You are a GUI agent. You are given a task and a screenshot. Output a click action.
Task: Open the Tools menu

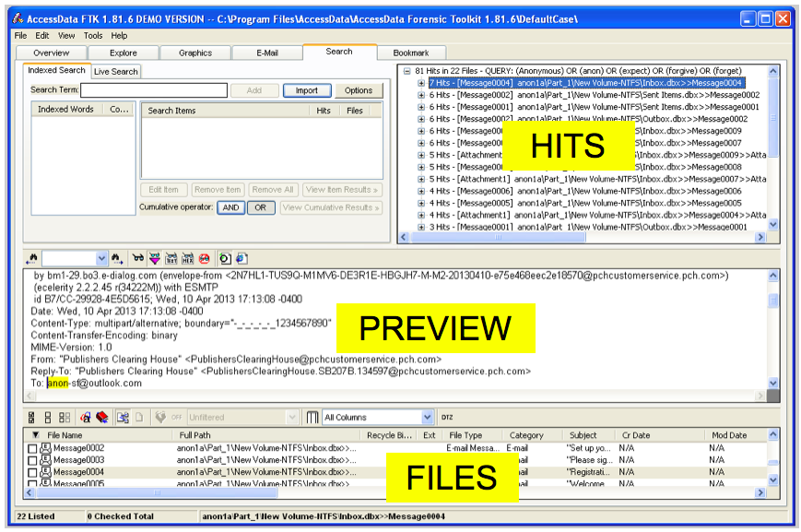[93, 35]
